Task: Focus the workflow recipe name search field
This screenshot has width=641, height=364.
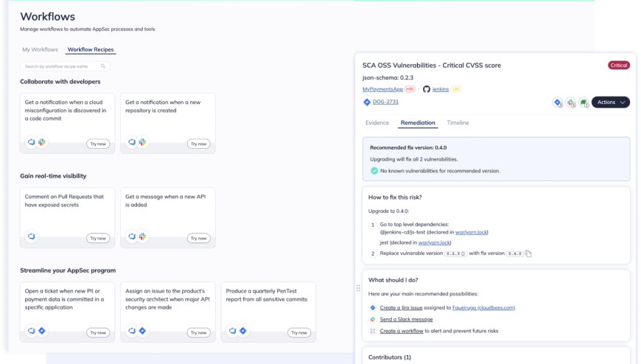Action: point(62,66)
